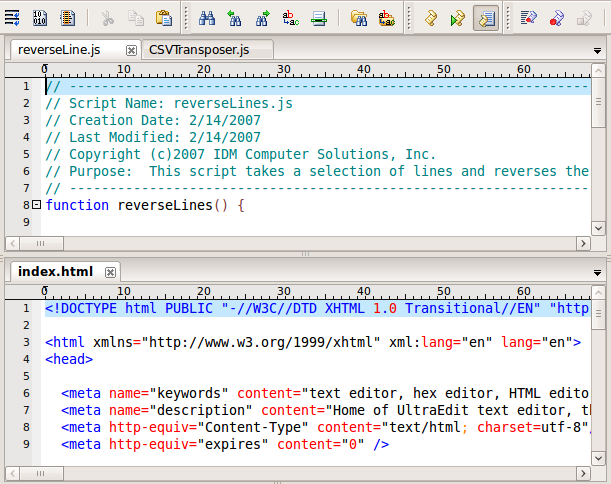
Task: Click the Paste clipboard icon
Action: click(x=164, y=18)
